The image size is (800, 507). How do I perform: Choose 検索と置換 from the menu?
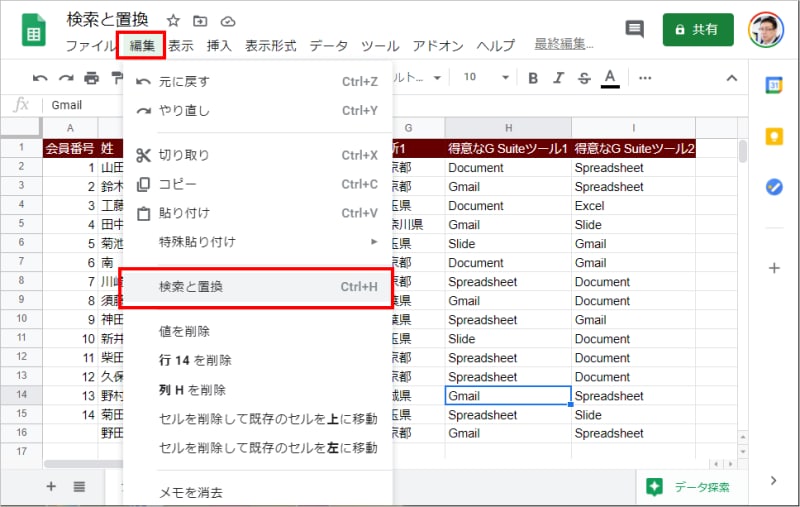tap(256, 287)
